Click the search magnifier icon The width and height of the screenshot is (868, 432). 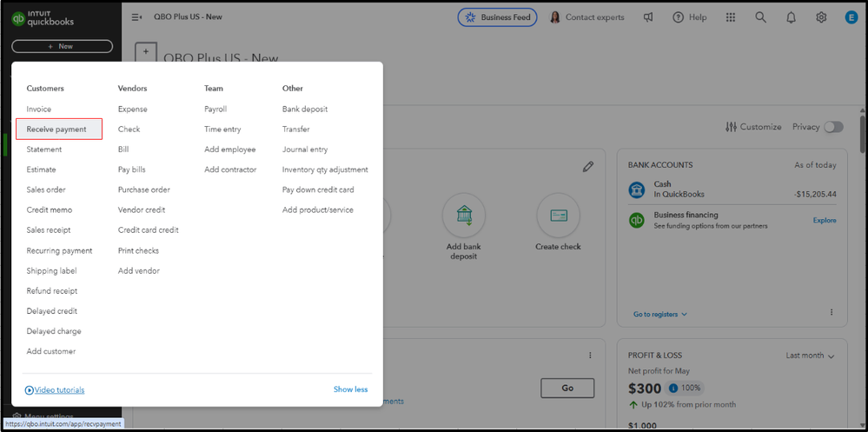[x=761, y=17]
